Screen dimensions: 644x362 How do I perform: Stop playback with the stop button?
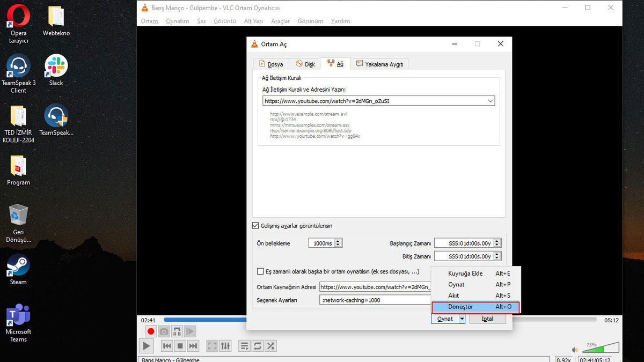[x=180, y=346]
